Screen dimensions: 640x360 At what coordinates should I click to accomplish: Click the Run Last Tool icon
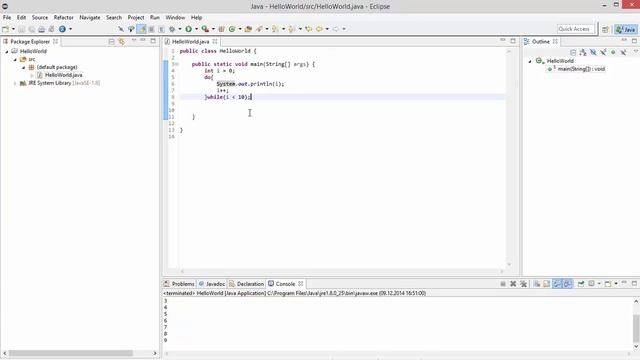(x=205, y=29)
